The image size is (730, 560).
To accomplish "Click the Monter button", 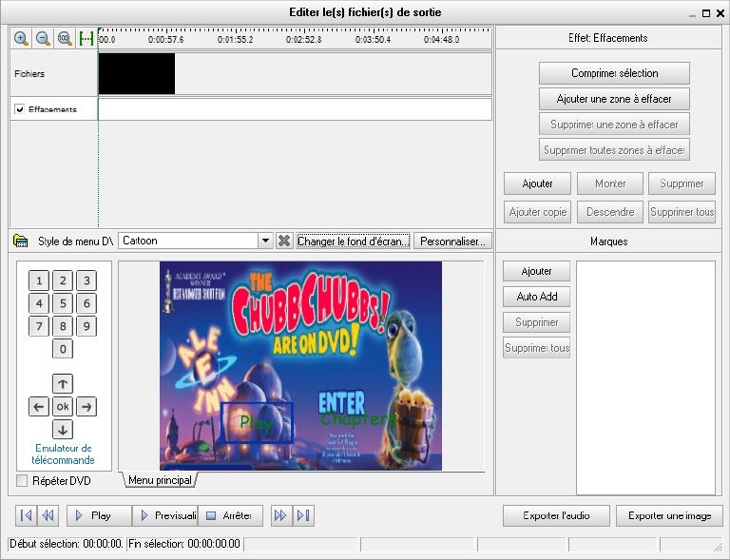I will point(610,183).
